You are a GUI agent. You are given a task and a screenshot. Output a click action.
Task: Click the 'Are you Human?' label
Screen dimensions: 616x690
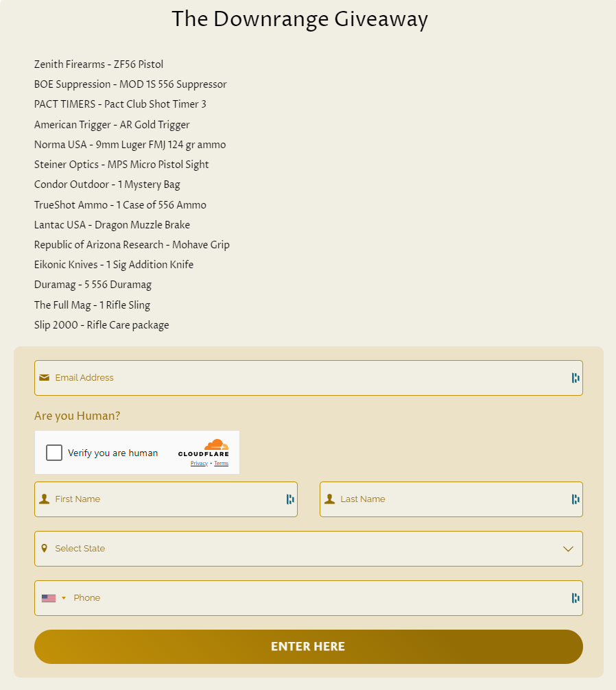point(77,416)
